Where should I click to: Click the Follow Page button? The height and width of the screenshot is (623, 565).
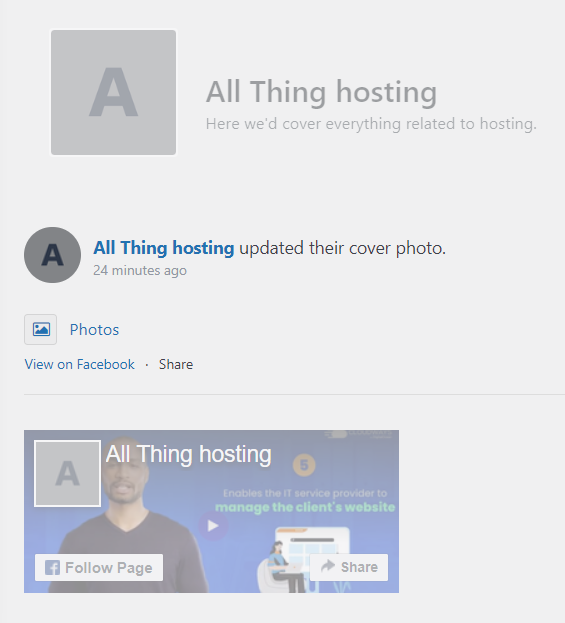click(x=99, y=567)
